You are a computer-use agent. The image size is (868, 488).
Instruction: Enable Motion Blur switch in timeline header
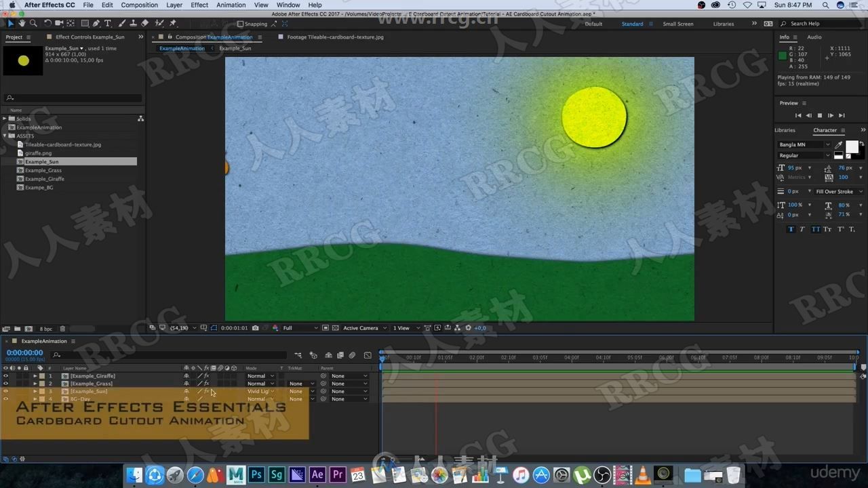[352, 355]
